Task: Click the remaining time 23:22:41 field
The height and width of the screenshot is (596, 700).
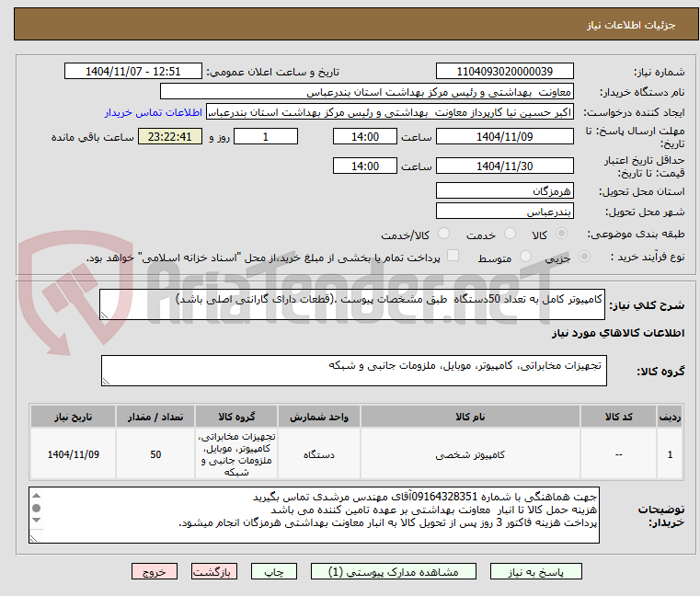Action: point(169,137)
